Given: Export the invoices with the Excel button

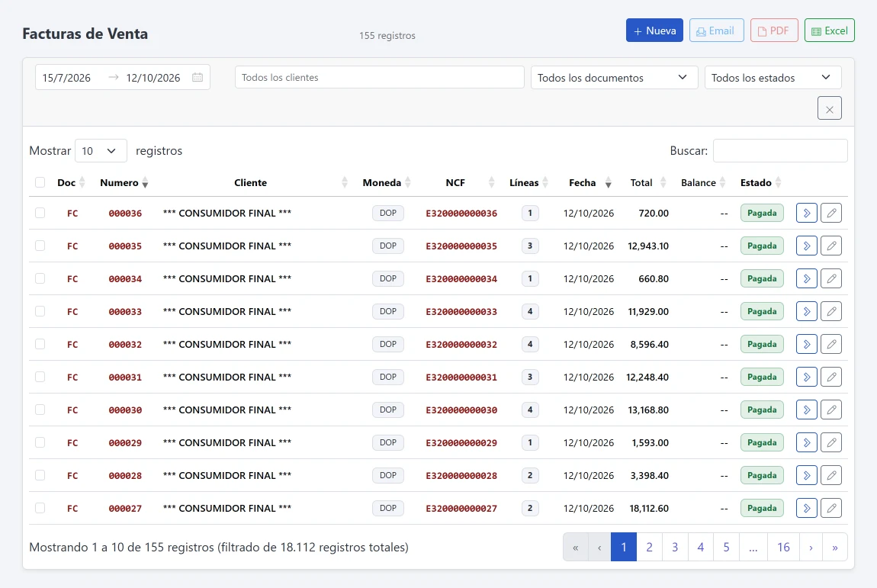Looking at the screenshot, I should pyautogui.click(x=830, y=31).
